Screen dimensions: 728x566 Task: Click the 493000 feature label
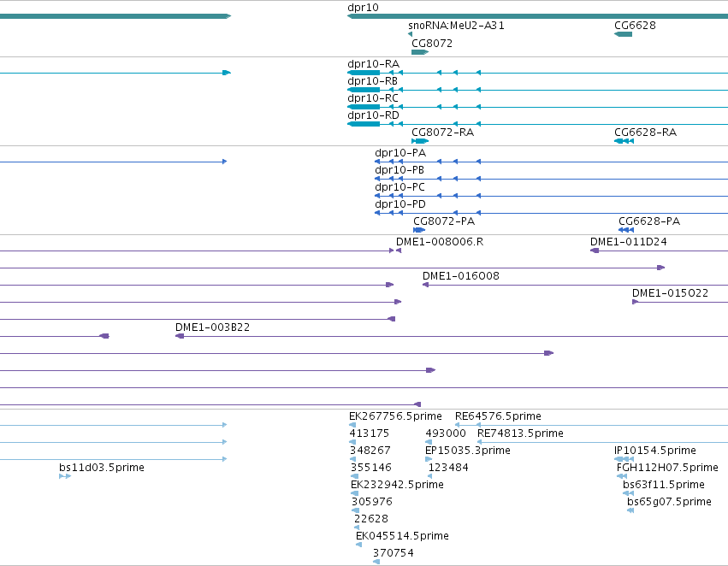[x=446, y=433]
